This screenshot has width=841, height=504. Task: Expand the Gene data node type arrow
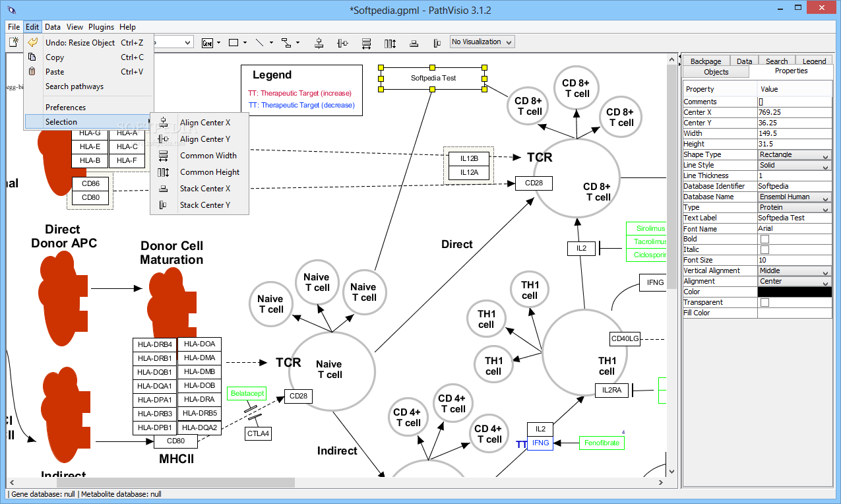[x=218, y=42]
